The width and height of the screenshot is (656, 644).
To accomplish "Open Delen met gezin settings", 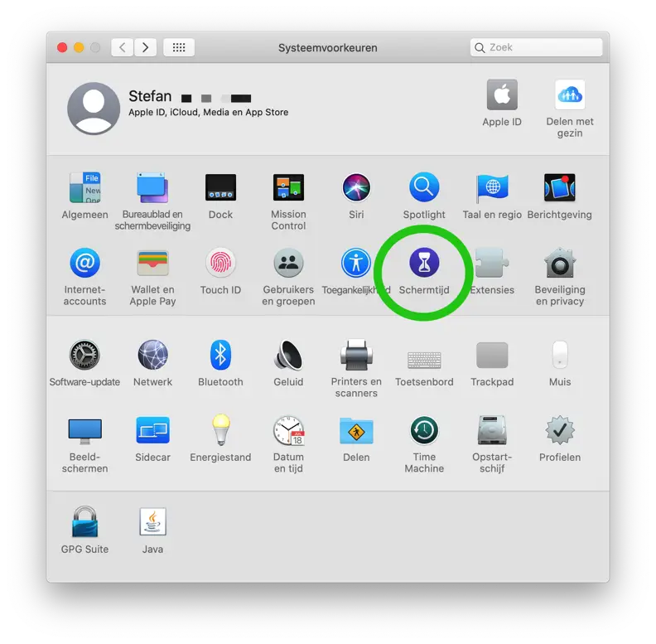I will click(x=570, y=95).
